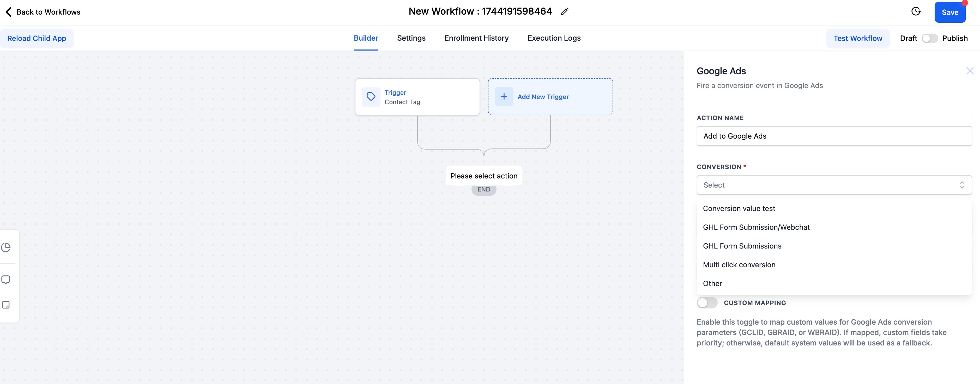980x384 pixels.
Task: Enable the Custom Mapping toggle
Action: coord(707,303)
